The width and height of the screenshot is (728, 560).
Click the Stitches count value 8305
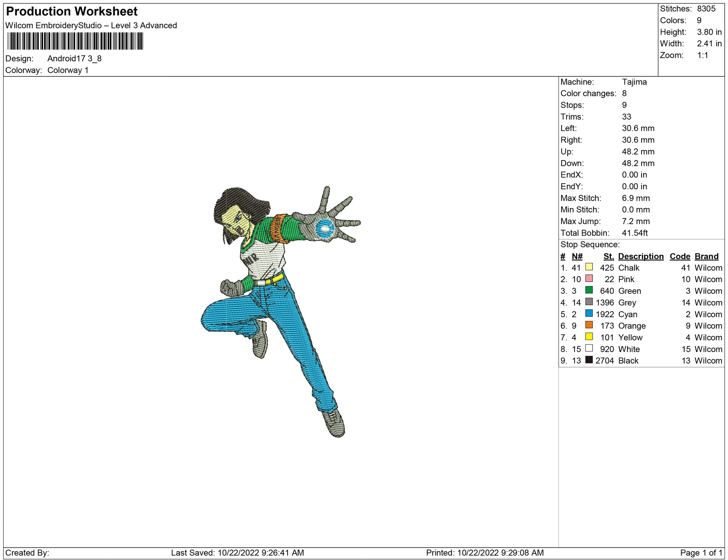click(706, 9)
